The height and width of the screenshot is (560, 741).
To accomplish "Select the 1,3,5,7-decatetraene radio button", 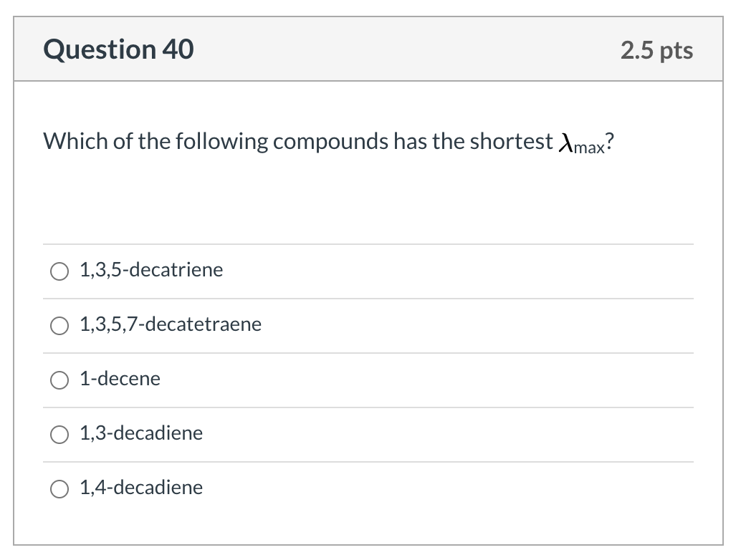I will coord(59,325).
